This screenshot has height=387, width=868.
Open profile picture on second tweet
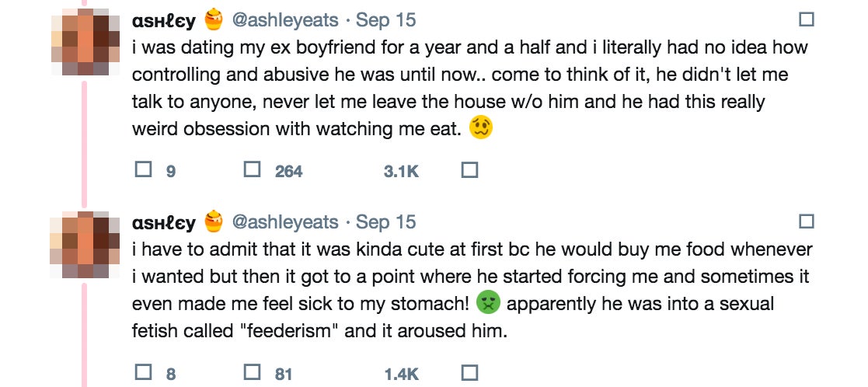[x=85, y=245]
